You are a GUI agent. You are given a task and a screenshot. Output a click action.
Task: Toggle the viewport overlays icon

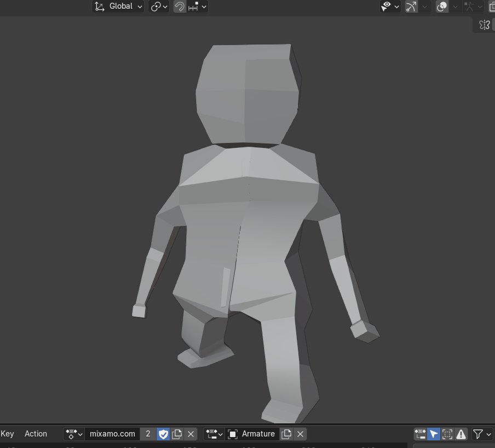[442, 7]
